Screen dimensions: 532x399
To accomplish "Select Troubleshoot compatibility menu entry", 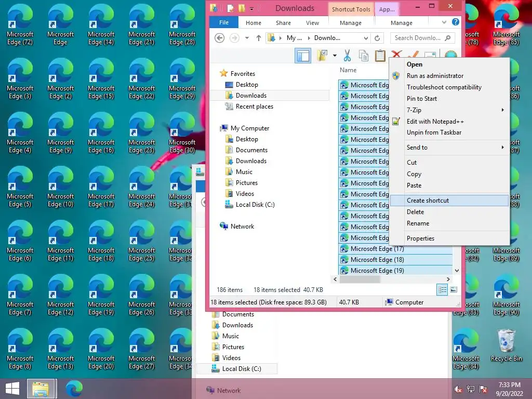I will click(x=449, y=87).
